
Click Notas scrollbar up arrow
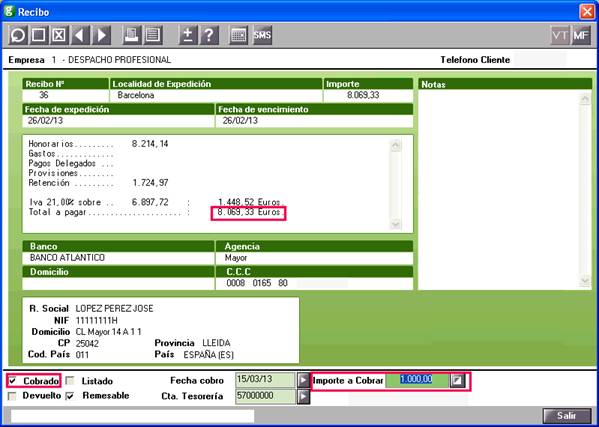pyautogui.click(x=585, y=99)
